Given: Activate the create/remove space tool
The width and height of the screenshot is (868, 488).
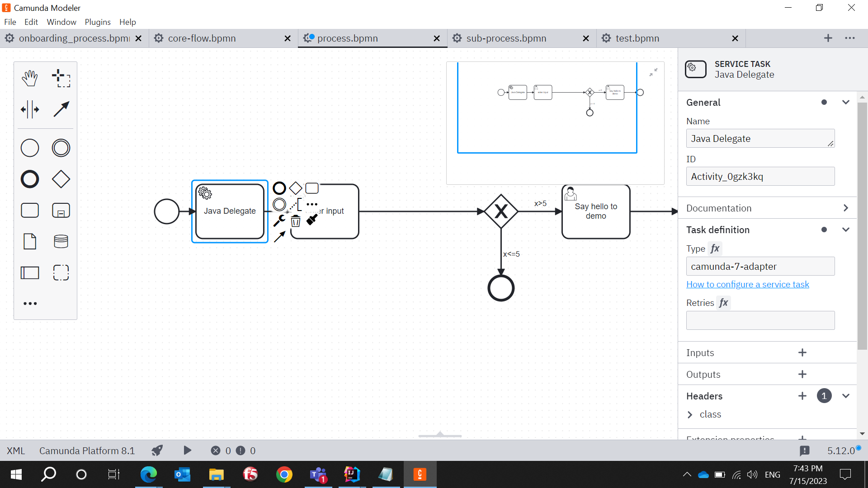Looking at the screenshot, I should click(30, 109).
